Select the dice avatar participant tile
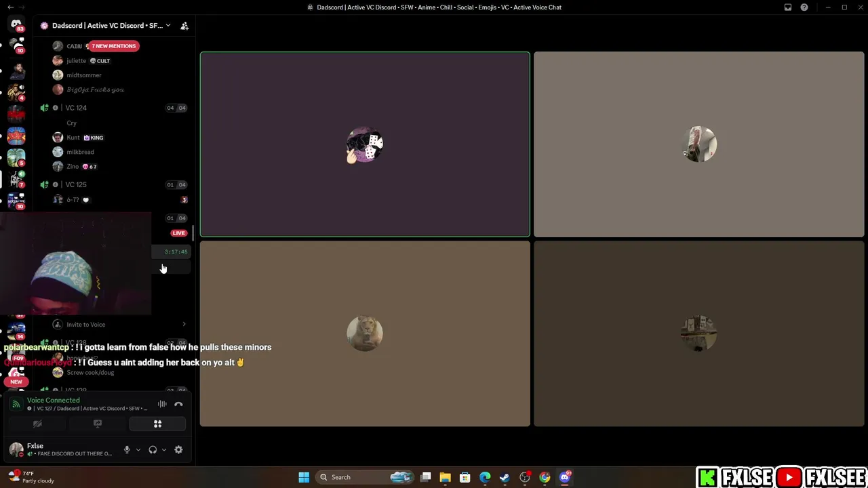 (365, 144)
